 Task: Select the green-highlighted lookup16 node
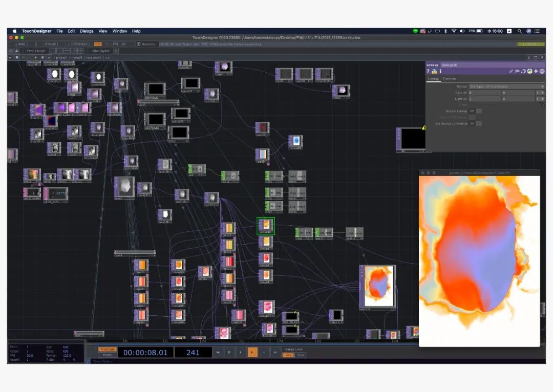266,226
